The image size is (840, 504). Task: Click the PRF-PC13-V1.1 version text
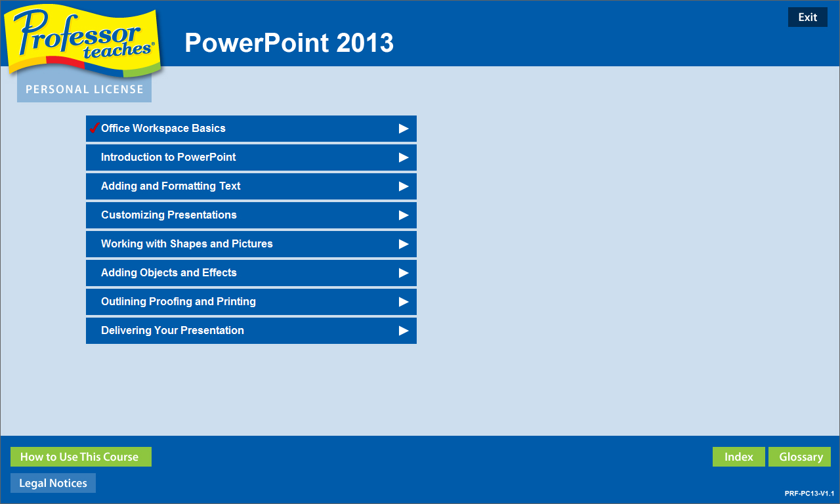[x=809, y=493]
